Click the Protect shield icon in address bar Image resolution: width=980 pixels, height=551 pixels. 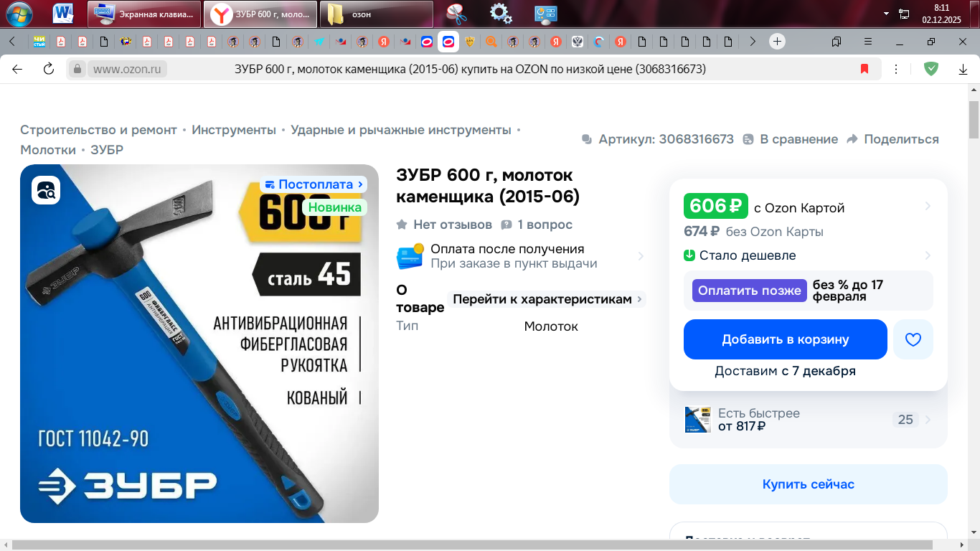pyautogui.click(x=930, y=69)
